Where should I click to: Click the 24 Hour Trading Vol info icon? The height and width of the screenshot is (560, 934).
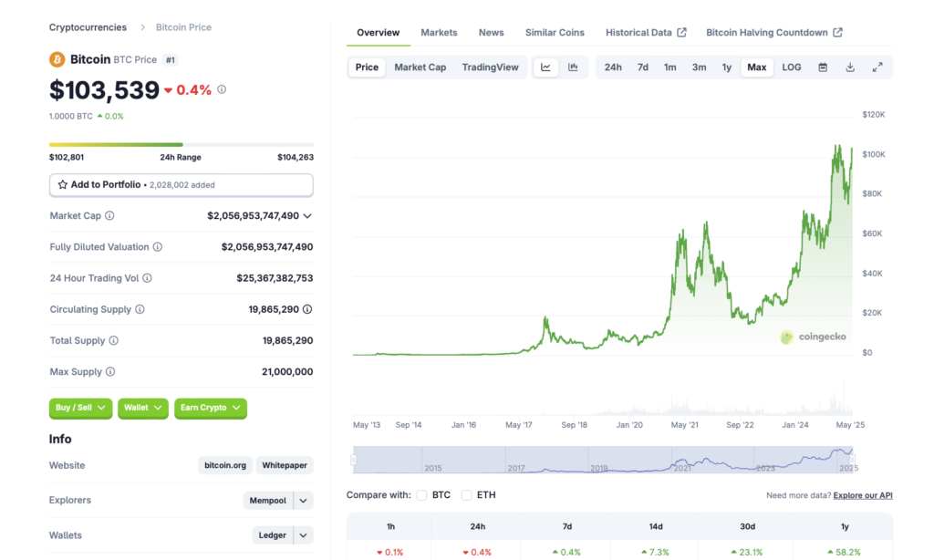click(147, 277)
